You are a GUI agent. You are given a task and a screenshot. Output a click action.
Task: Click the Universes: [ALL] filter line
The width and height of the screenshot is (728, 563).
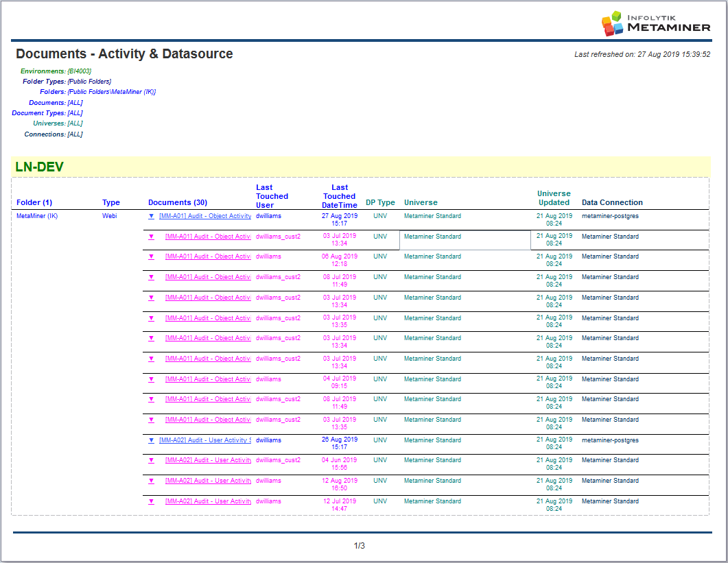[x=58, y=123]
